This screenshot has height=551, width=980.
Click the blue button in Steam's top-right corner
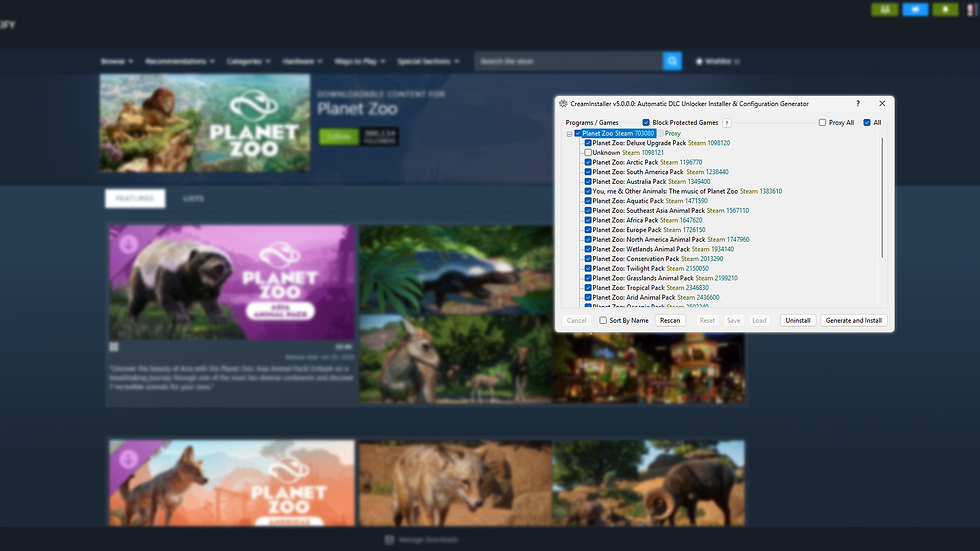[915, 9]
